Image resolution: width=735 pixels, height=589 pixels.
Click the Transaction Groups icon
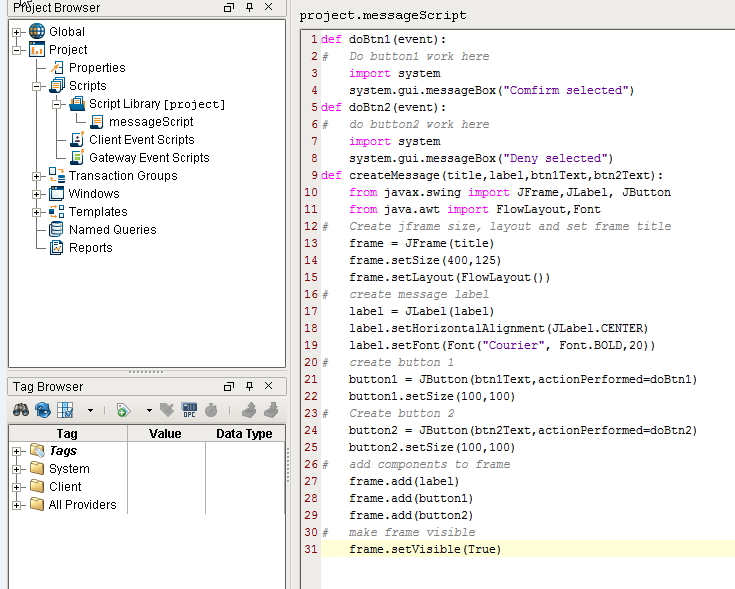57,175
